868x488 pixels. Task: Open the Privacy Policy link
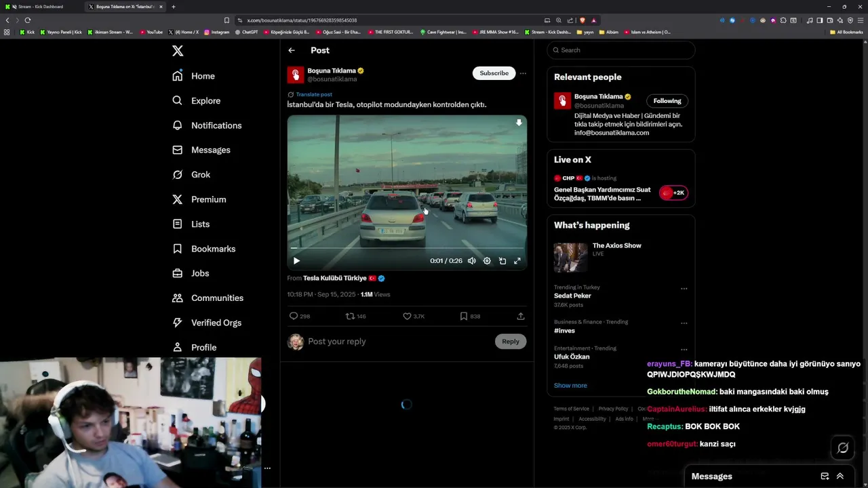tap(613, 409)
